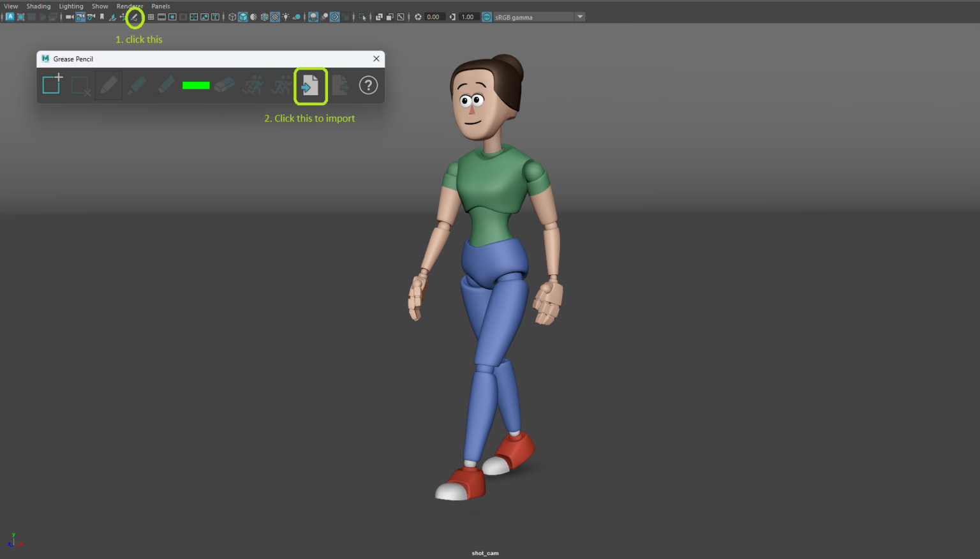Click the highlighted import file icon

tap(311, 85)
